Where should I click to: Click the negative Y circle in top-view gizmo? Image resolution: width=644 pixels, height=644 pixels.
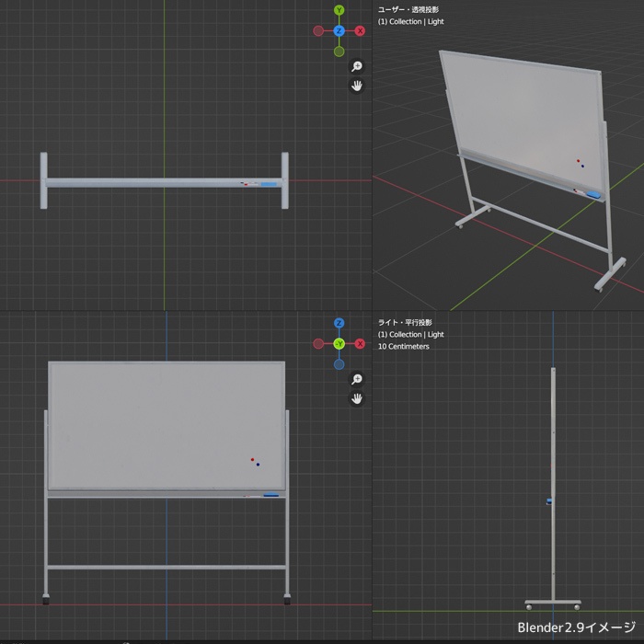(339, 52)
